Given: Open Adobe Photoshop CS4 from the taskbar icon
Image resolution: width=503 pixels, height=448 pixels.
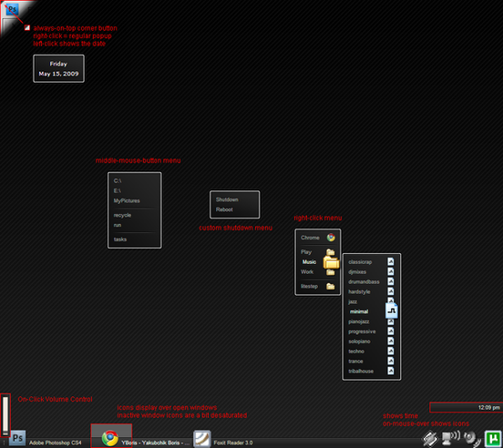Looking at the screenshot, I should [17, 438].
